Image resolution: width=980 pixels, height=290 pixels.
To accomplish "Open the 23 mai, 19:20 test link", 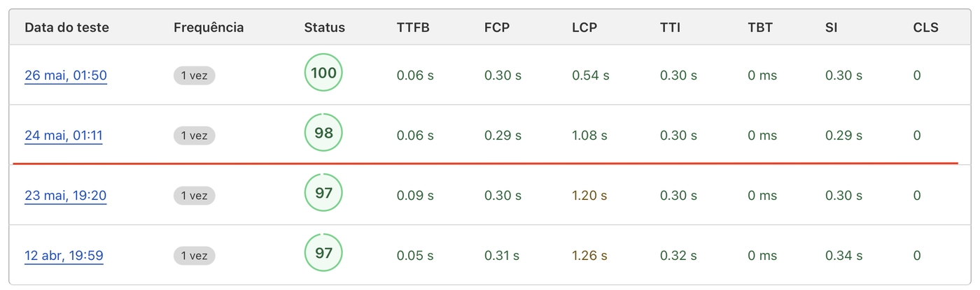I will tap(66, 196).
